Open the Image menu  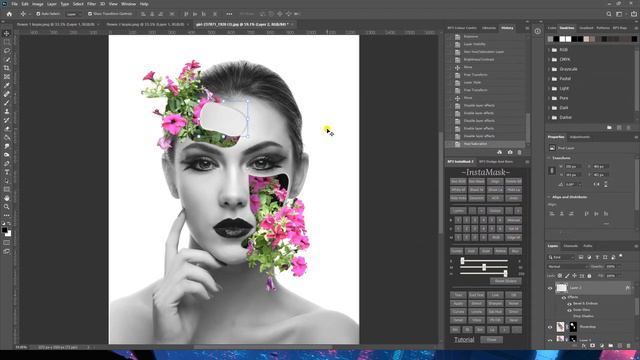pos(38,4)
